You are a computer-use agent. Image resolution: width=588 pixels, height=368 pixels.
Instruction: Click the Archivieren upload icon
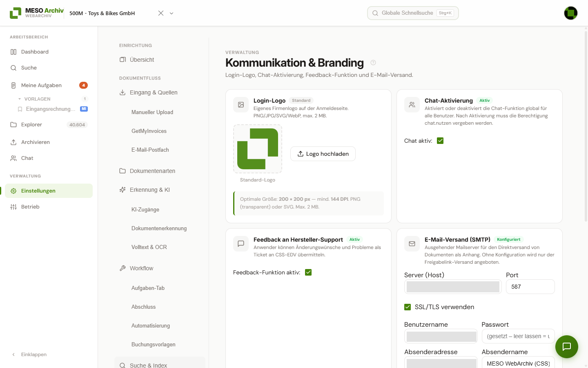point(13,142)
